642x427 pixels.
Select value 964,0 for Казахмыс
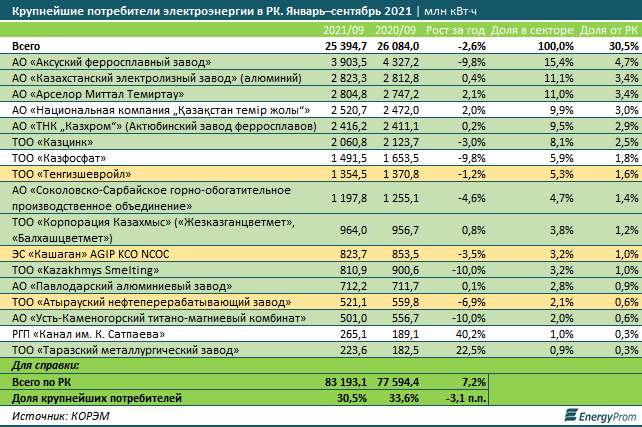click(x=353, y=230)
